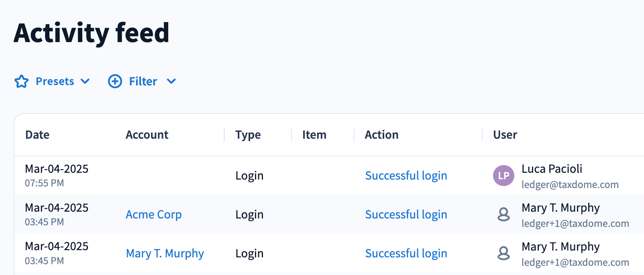Viewport: 644px width, 275px height.
Task: Click Successful login for Luca Pacioli
Action: (406, 176)
